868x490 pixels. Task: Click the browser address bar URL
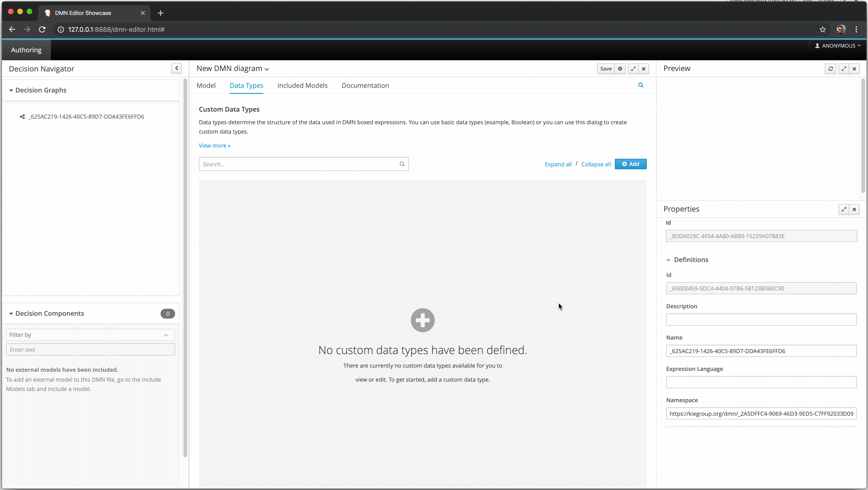(116, 29)
